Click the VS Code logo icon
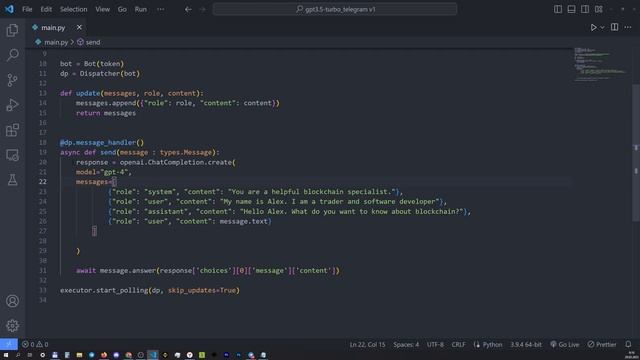 tap(9, 9)
